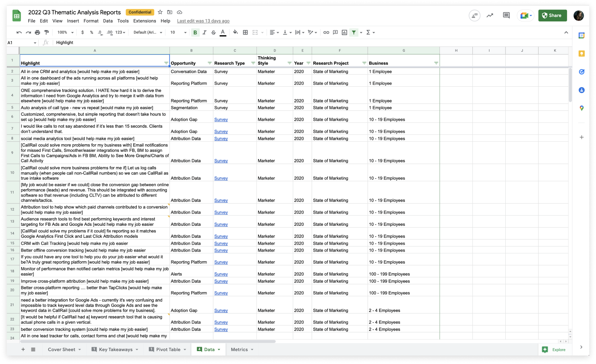596x364 pixels.
Task: Open filter for Business column
Action: pos(436,63)
